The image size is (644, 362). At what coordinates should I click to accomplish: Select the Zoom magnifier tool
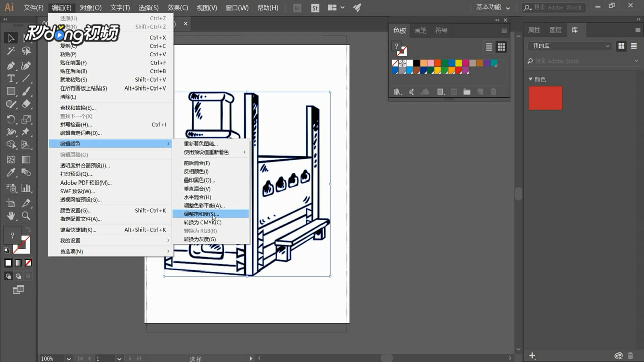(26, 216)
